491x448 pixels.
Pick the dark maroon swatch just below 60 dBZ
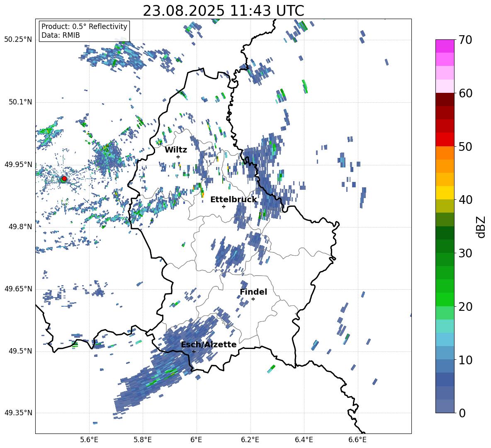(445, 99)
